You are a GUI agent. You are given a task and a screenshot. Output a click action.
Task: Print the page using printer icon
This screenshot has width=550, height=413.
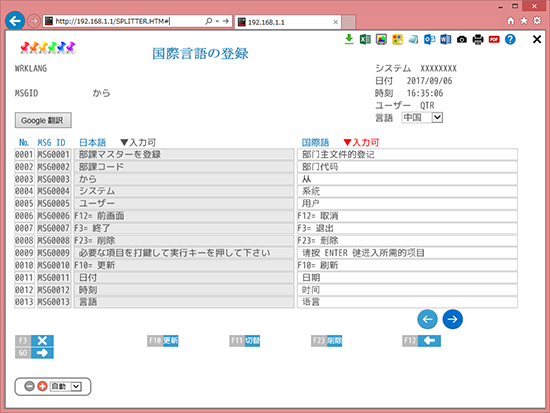point(478,39)
